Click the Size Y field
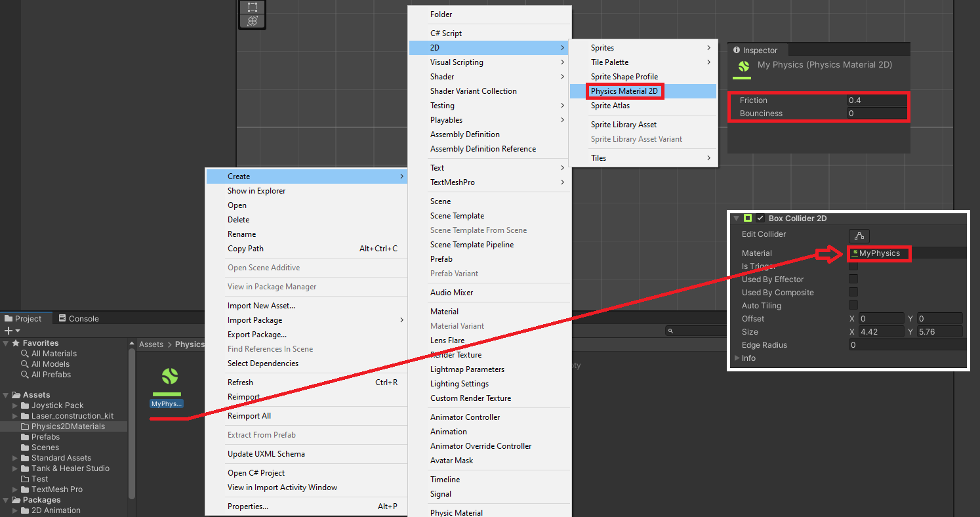 pos(940,332)
